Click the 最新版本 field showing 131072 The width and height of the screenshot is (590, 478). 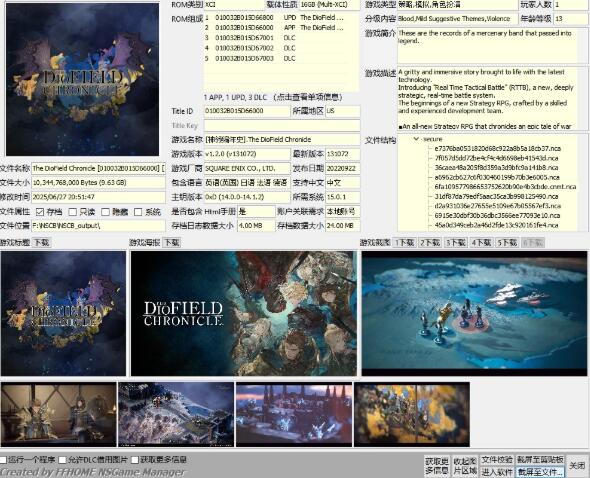pos(342,154)
